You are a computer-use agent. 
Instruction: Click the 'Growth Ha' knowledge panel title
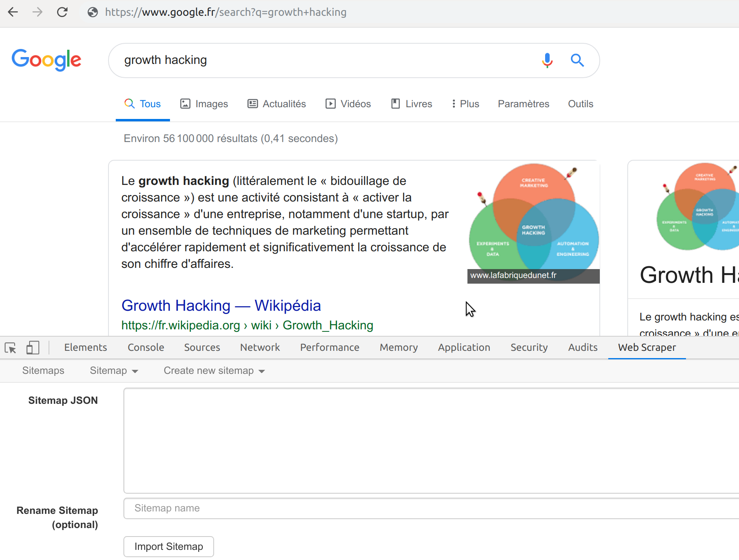[x=689, y=275]
